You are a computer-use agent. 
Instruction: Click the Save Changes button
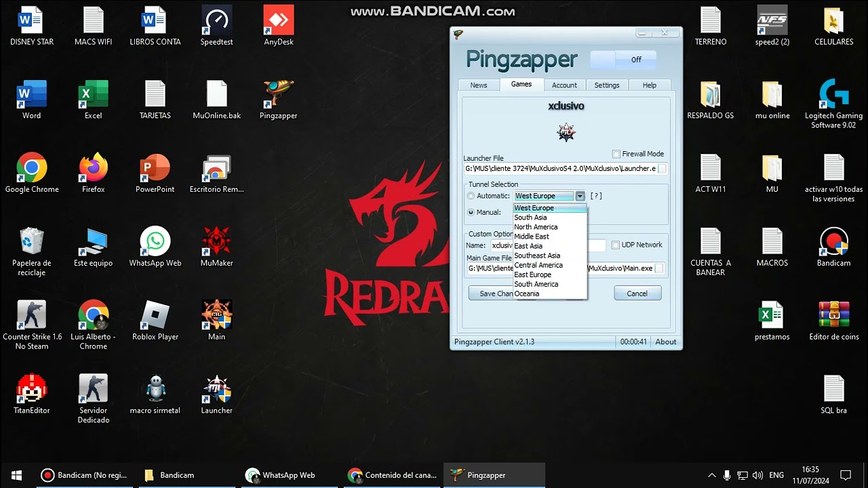[492, 293]
